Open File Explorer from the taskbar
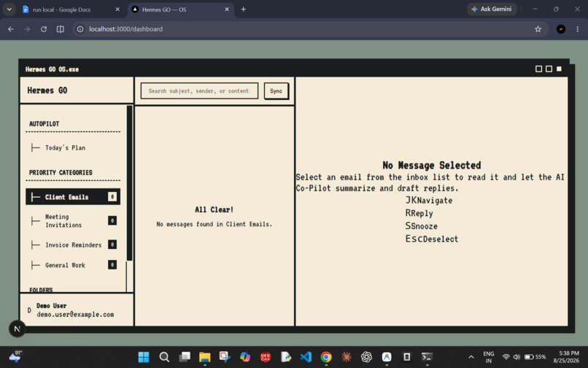The height and width of the screenshot is (368, 588). [205, 357]
